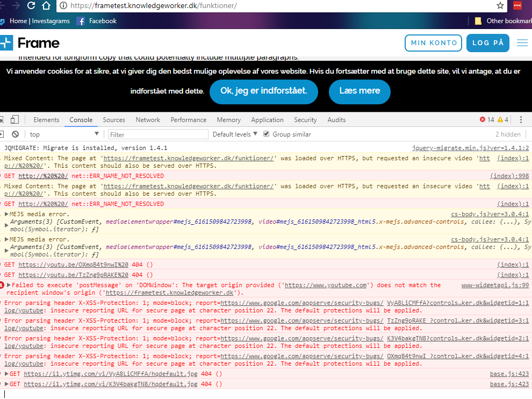Click the console Filter input field

[158, 134]
